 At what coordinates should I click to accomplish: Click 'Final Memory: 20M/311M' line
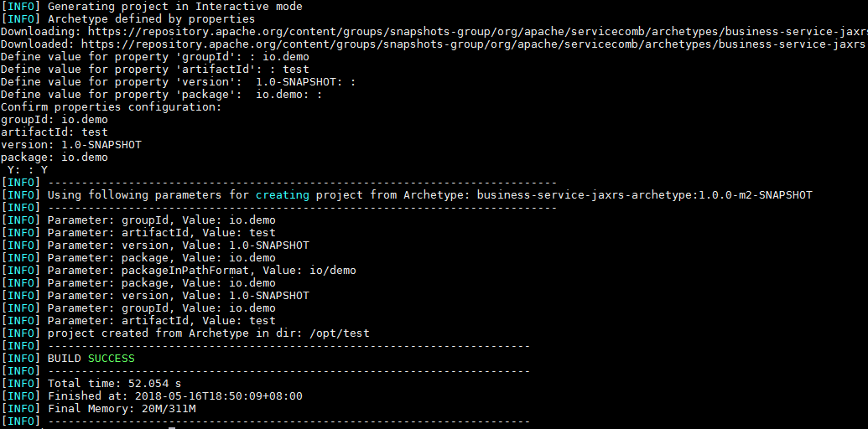[121, 408]
